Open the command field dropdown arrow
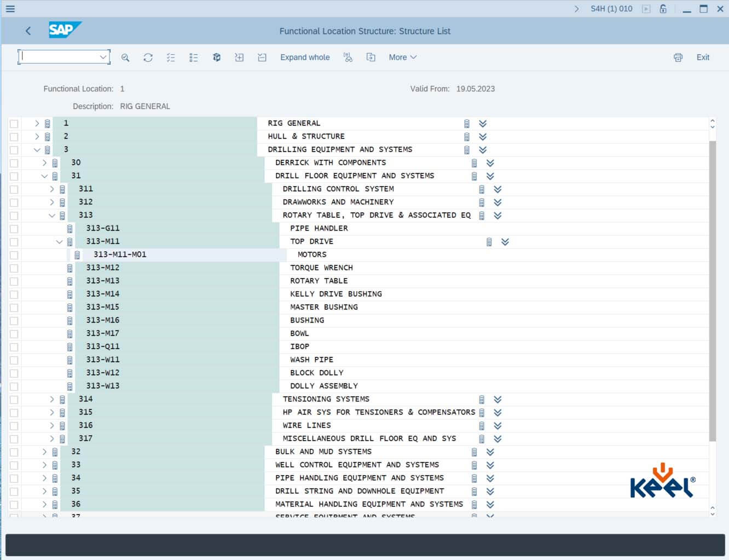729x560 pixels. point(103,57)
